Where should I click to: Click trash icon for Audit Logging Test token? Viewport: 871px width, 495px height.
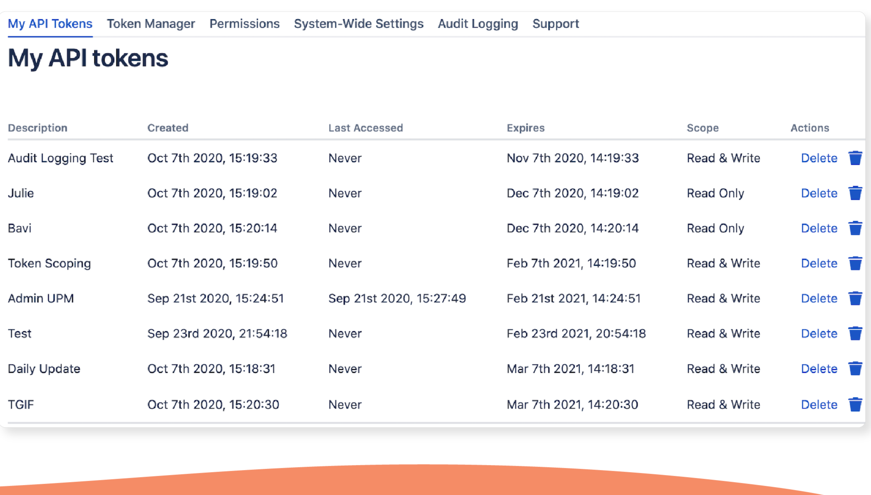click(x=855, y=158)
